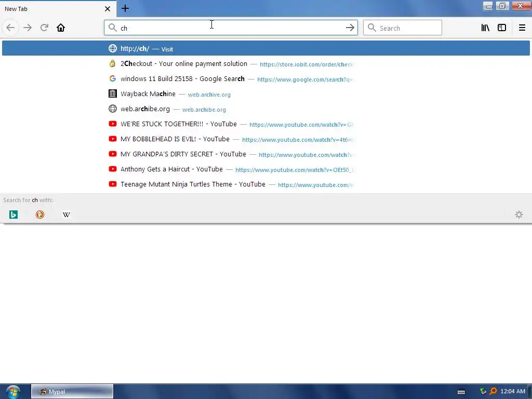Click the store.iobit.com URL link
This screenshot has width=532, height=399.
307,64
